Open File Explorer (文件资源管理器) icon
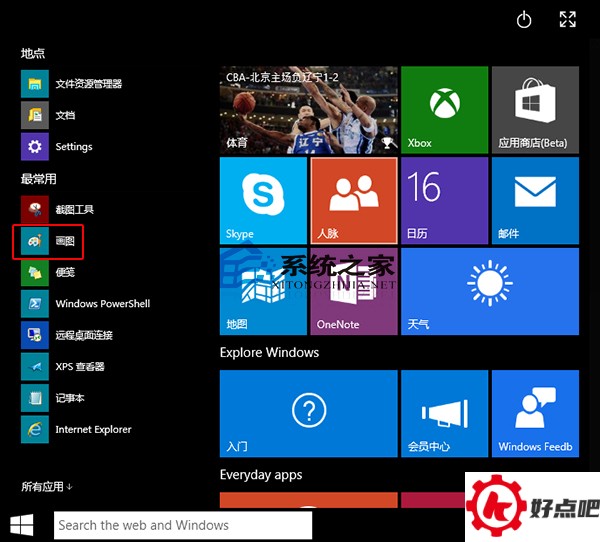The height and width of the screenshot is (542, 600). 35,84
